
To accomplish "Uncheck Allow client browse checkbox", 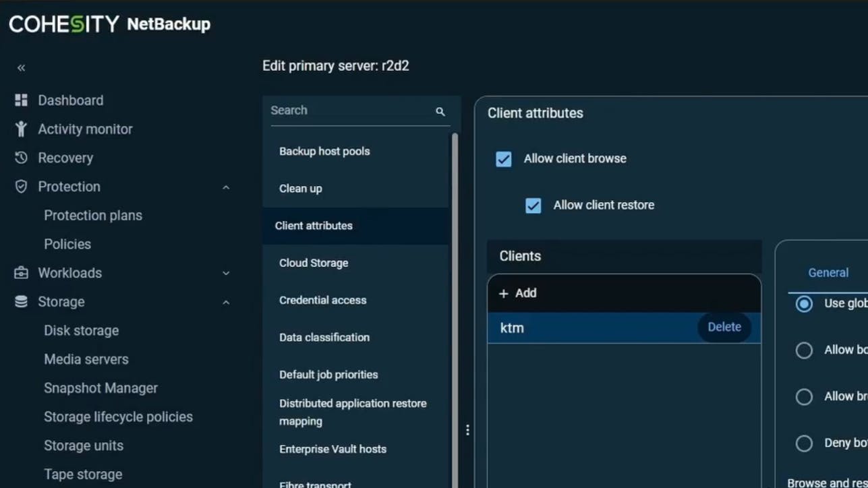I will (503, 159).
